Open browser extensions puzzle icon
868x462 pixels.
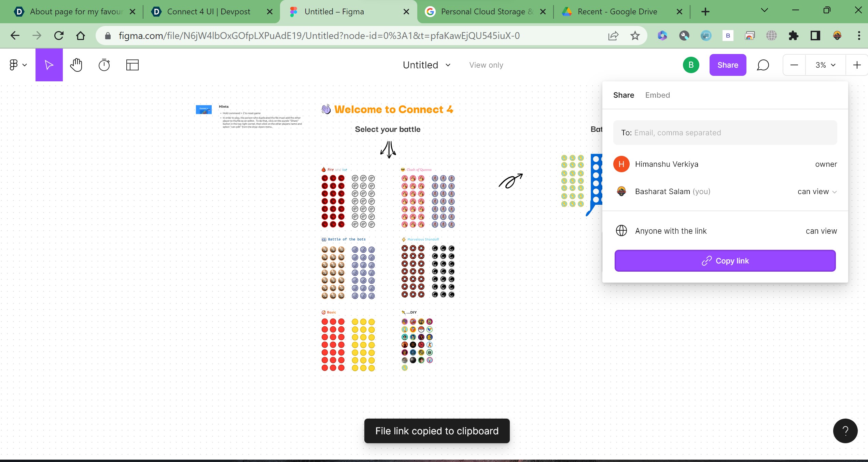click(x=793, y=36)
